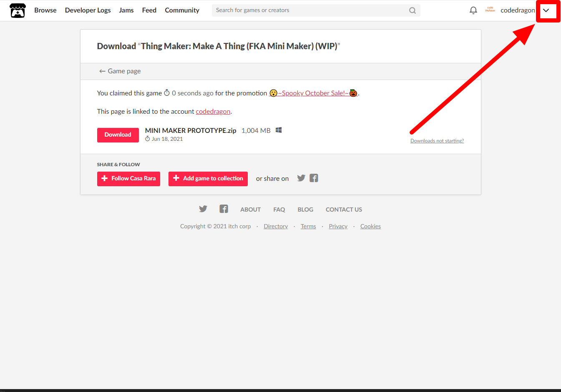
Task: Click the red Download button
Action: point(118,135)
